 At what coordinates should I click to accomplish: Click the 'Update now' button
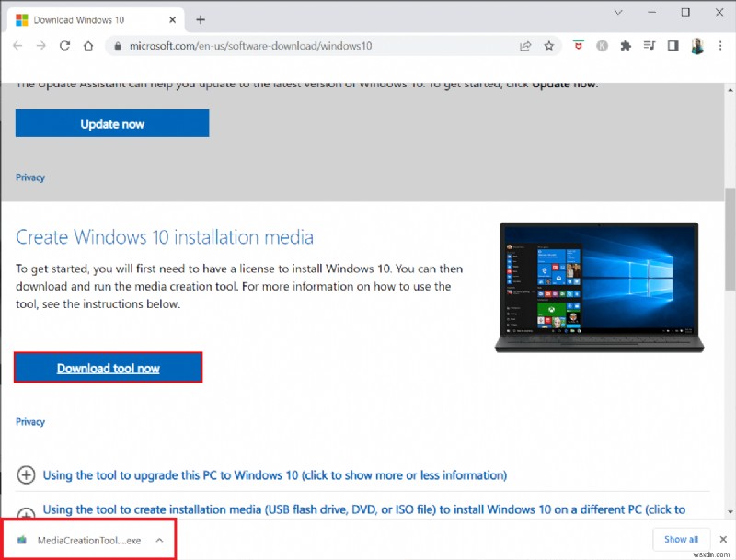click(x=111, y=122)
